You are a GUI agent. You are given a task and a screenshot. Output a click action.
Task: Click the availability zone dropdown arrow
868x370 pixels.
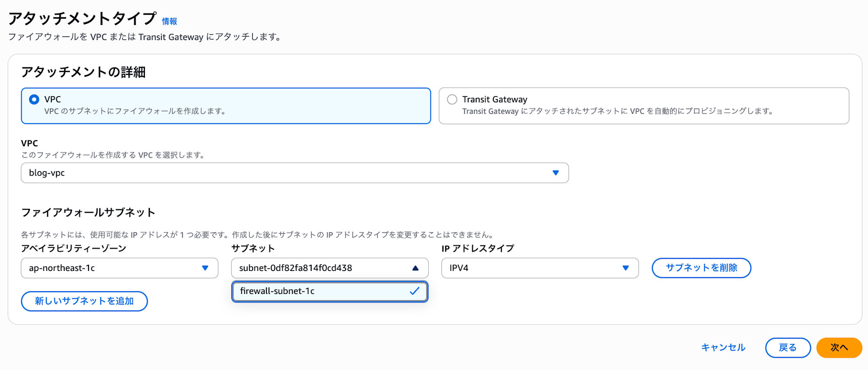205,268
